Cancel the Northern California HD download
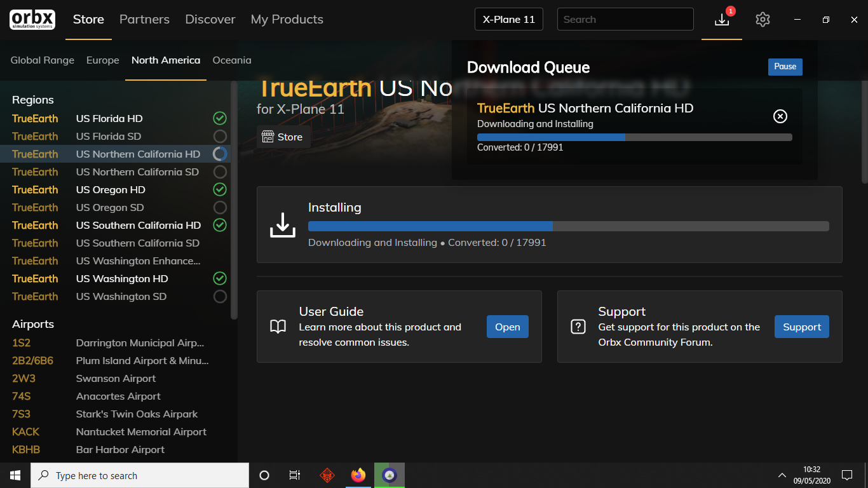Screen dimensions: 868x488 click(x=780, y=116)
